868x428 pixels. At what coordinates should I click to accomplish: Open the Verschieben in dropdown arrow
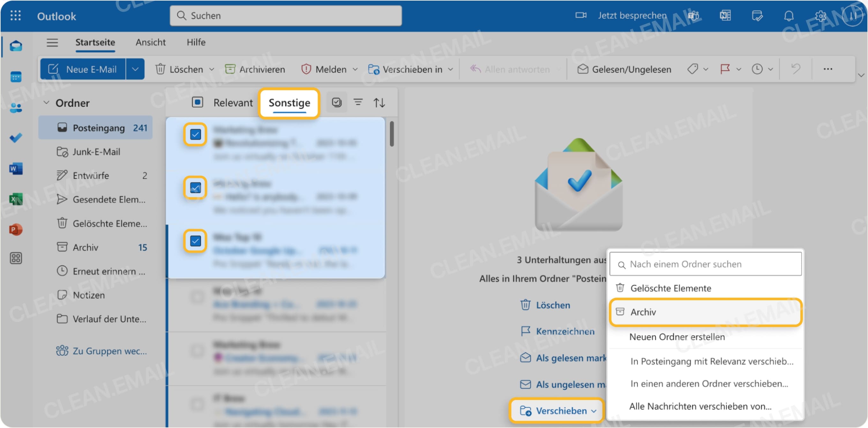click(x=450, y=70)
